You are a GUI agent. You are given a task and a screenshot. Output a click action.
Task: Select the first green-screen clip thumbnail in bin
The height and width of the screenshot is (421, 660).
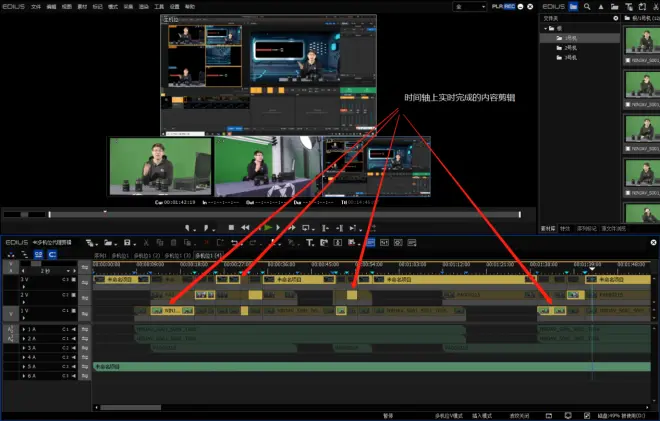[642, 40]
